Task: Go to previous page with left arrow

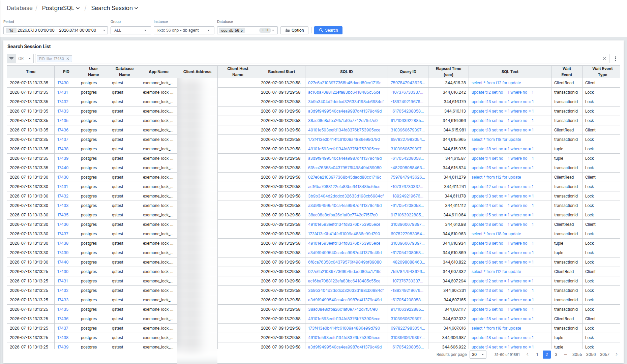Action: (528, 355)
